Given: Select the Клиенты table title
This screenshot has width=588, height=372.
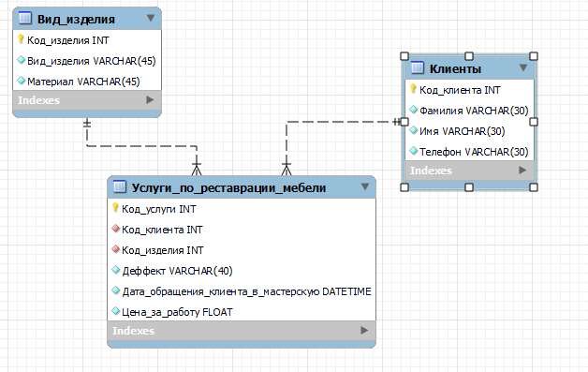Looking at the screenshot, I should tap(455, 68).
